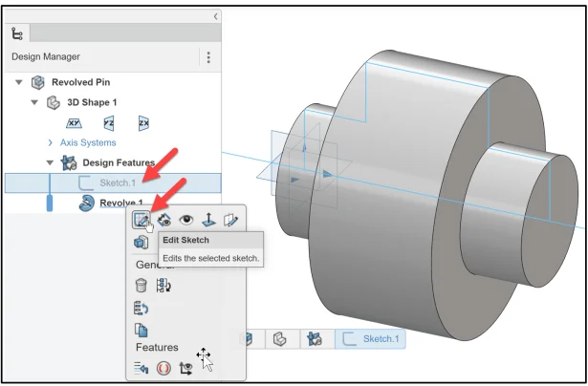Click the Sketch.1 breadcrumb at the bottom
588x386 pixels.
(x=373, y=338)
